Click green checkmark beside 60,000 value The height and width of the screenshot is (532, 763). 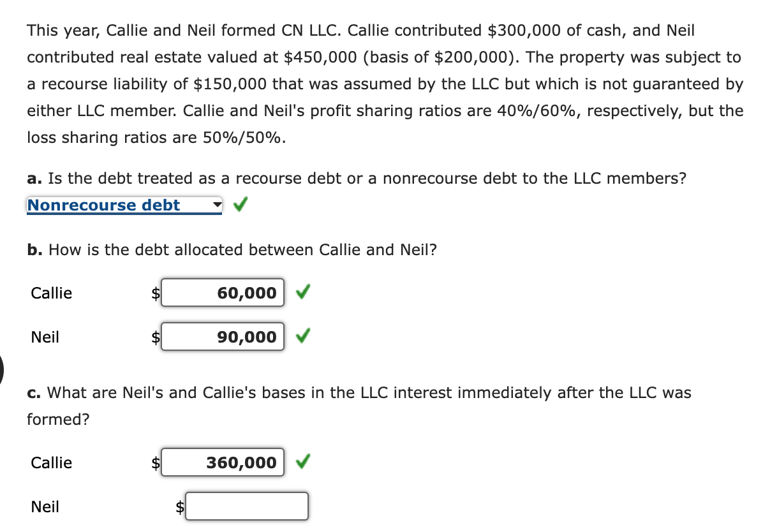(304, 293)
